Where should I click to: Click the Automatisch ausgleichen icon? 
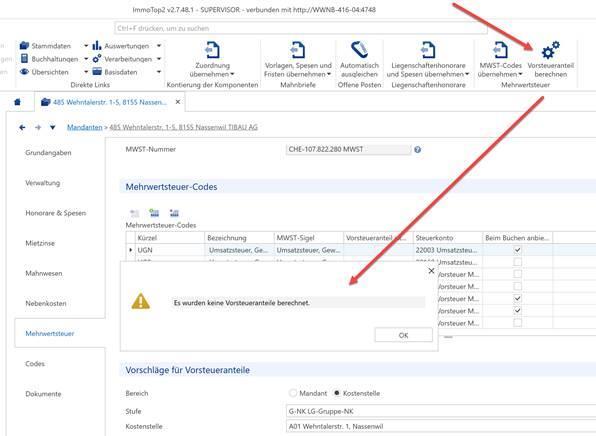pyautogui.click(x=359, y=50)
